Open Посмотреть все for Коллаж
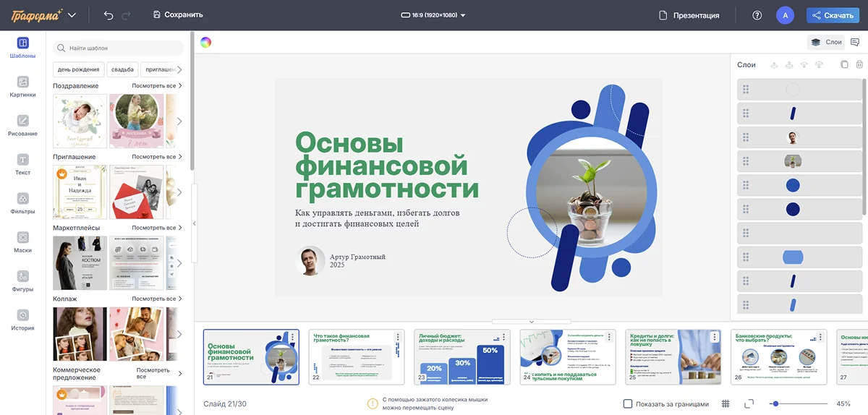Screen dimensions: 868x415 (157, 299)
